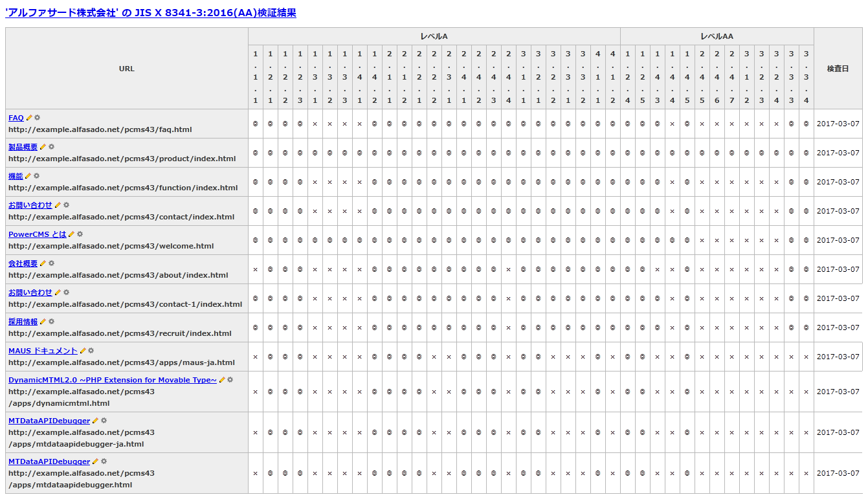Select the 検査日 column header
This screenshot has width=868, height=499.
[x=838, y=68]
